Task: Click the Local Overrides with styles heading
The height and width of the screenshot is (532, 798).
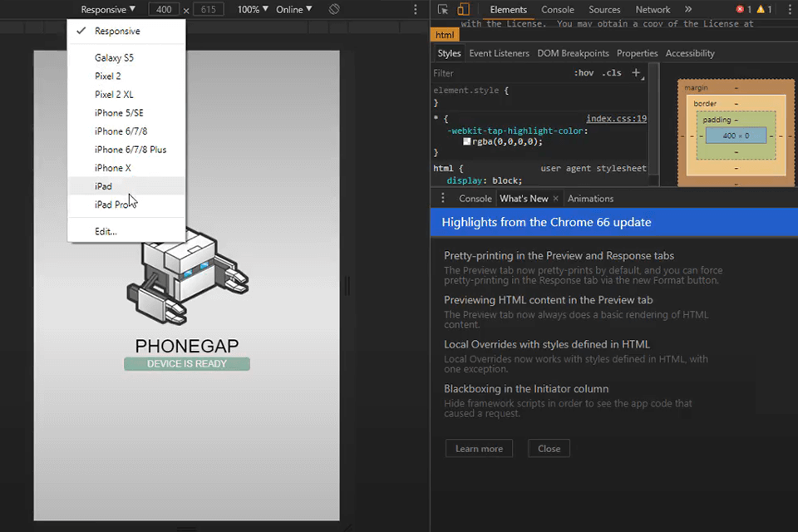Action: pyautogui.click(x=547, y=344)
